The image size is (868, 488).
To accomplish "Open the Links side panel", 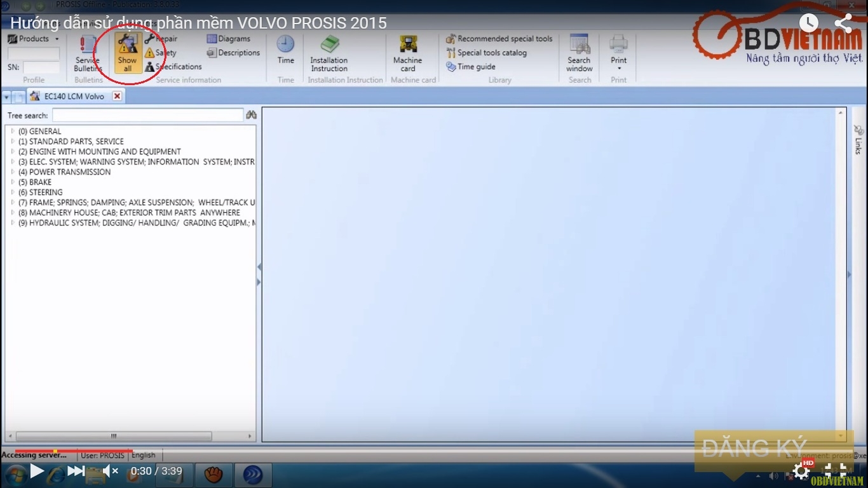I will pyautogui.click(x=858, y=139).
